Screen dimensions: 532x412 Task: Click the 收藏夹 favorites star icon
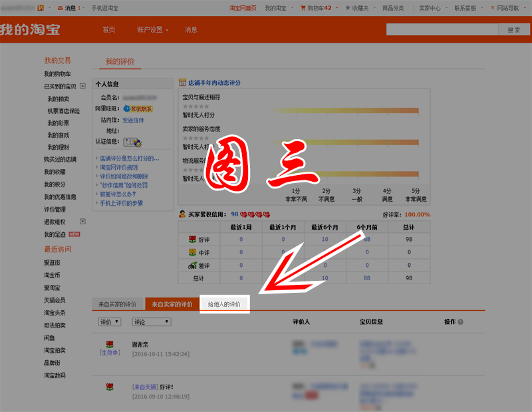tap(346, 7)
